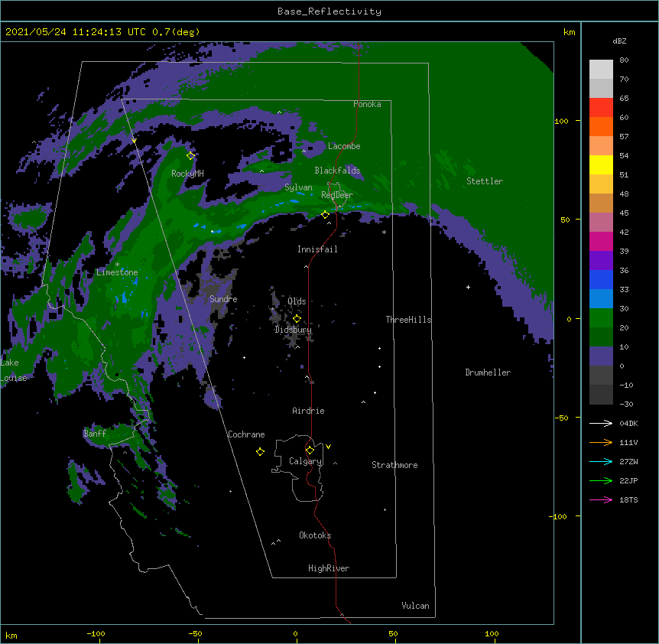This screenshot has width=659, height=644.
Task: Pick the orange 57-60 dBZ legend swatch
Action: pos(601,126)
